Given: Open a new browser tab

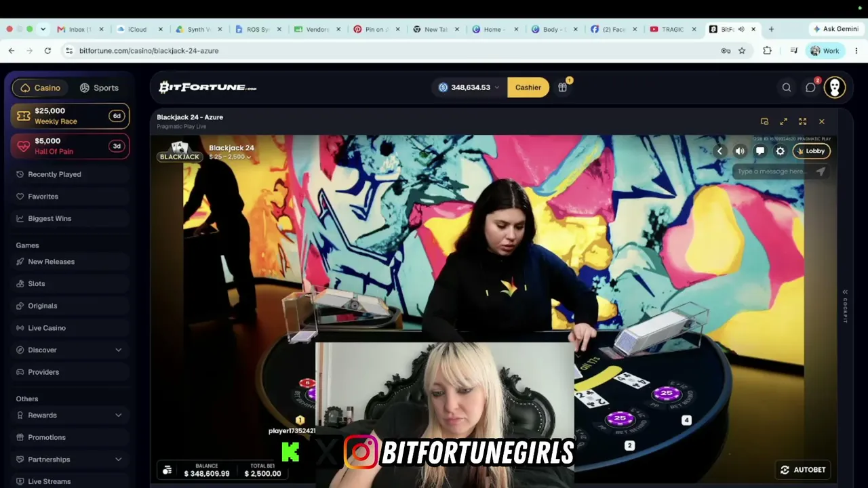Looking at the screenshot, I should point(771,29).
